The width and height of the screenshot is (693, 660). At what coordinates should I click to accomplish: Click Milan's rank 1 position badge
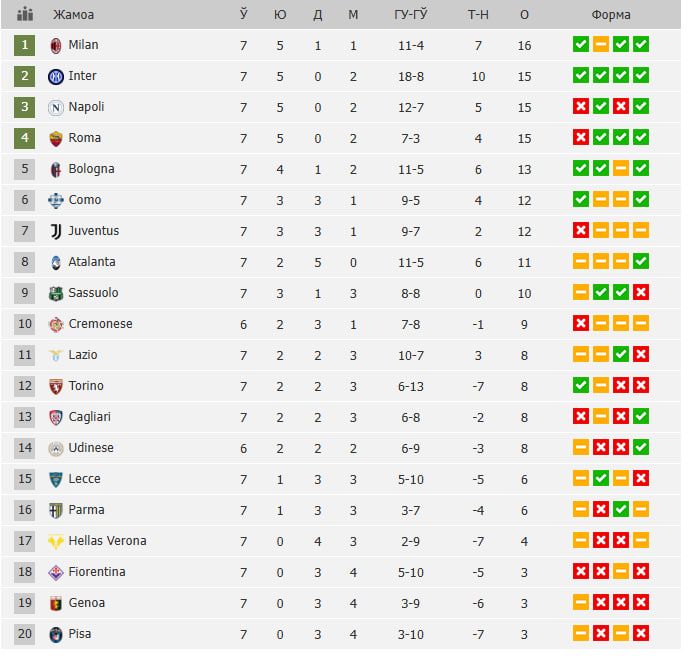point(25,46)
